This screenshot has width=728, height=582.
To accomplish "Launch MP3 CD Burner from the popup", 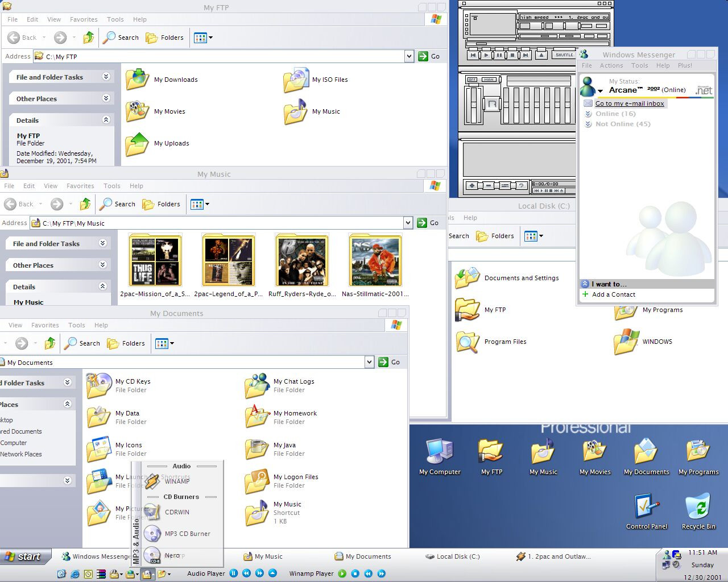I will 177,534.
